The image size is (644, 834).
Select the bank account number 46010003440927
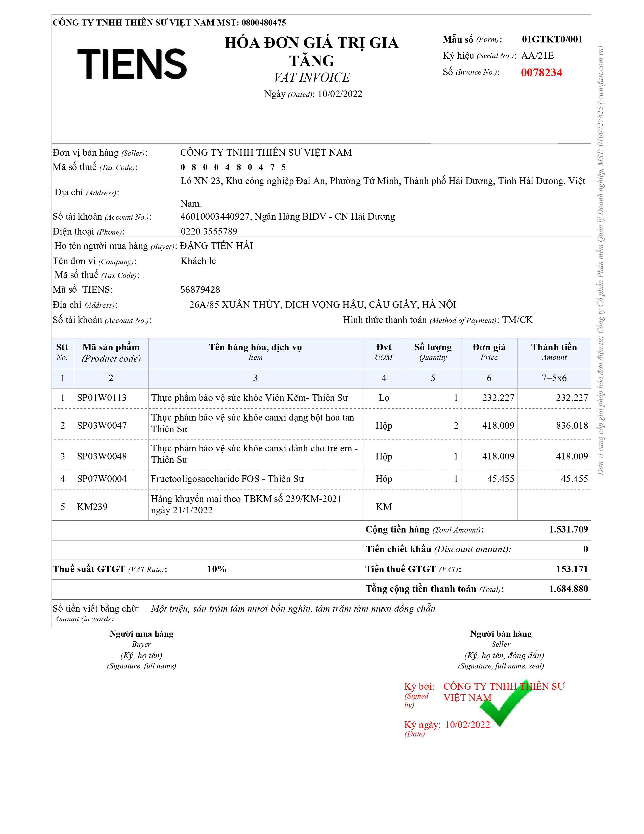coord(215,217)
